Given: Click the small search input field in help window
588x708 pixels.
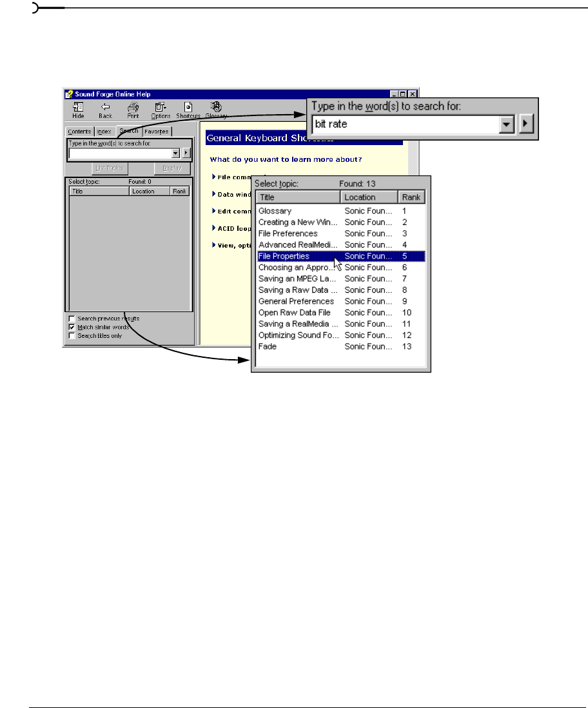Looking at the screenshot, I should click(120, 153).
